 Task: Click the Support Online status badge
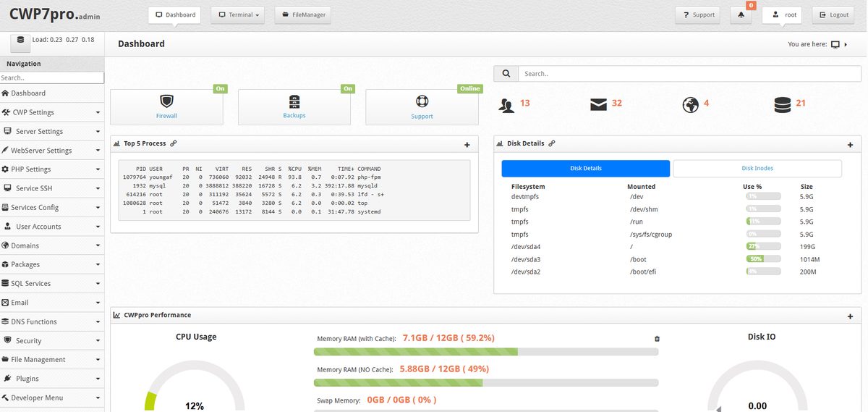[x=469, y=88]
